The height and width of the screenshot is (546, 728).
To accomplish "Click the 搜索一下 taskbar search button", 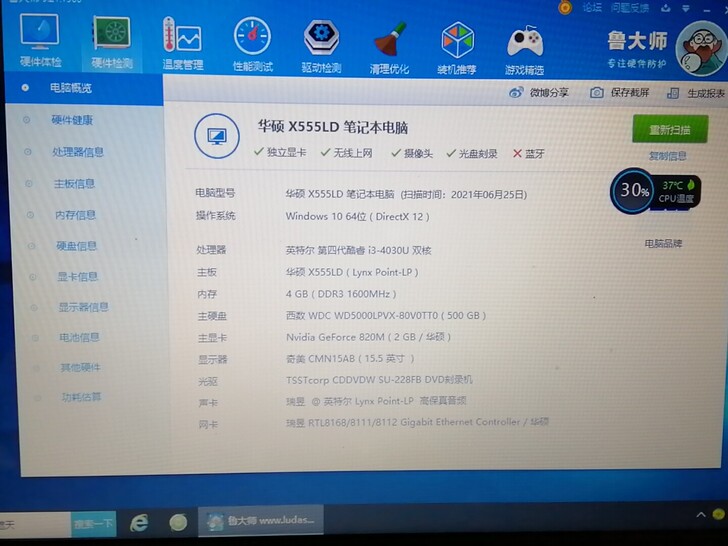I will pos(93,524).
